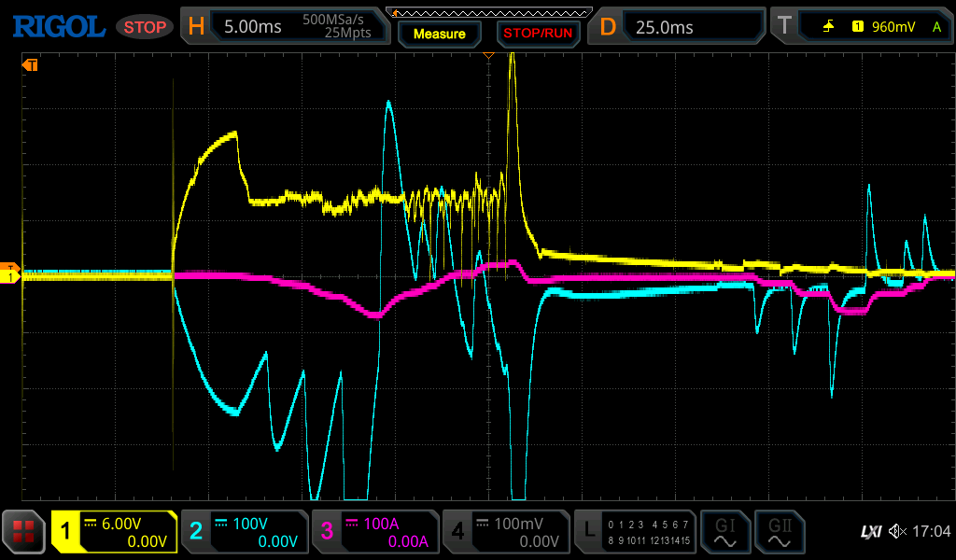Click the GI signal generator icon

[724, 532]
